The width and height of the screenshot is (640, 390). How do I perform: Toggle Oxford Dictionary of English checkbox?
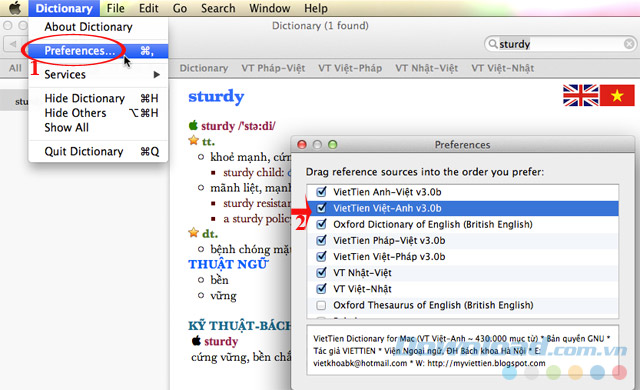(x=322, y=224)
